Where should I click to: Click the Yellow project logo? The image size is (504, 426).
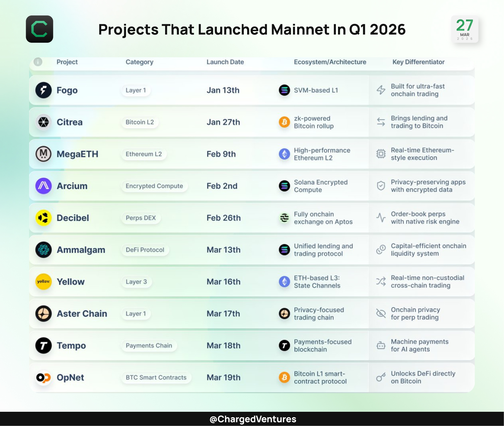pos(43,281)
